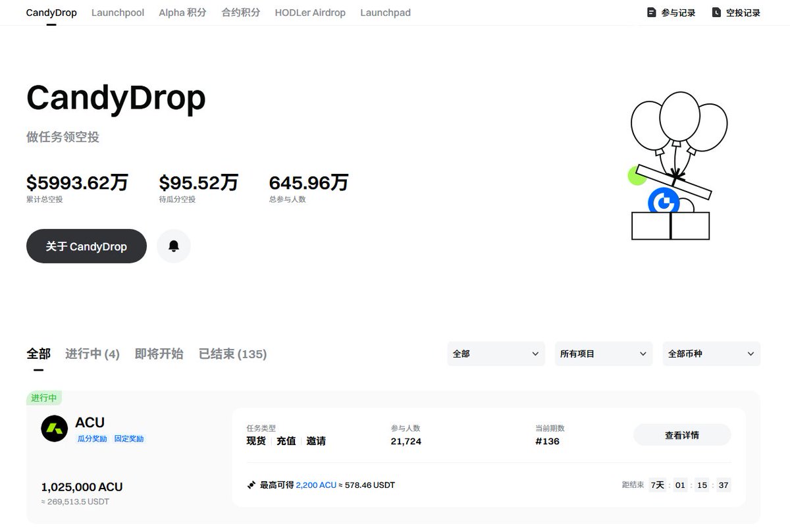
Task: Open the HODLer Airdrop section
Action: pos(310,12)
